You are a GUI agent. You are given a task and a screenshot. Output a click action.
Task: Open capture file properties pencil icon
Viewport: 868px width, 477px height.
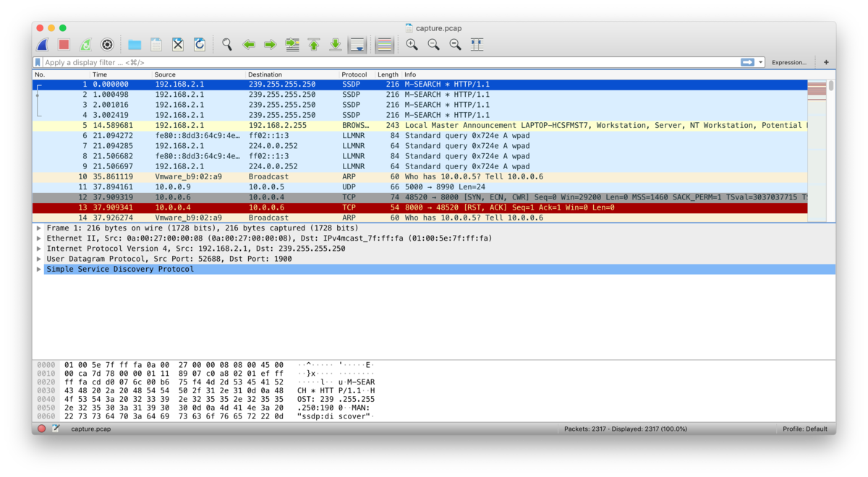point(56,429)
